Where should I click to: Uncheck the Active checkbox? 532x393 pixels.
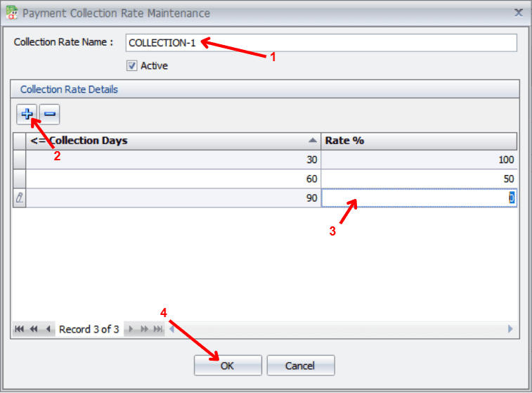[x=131, y=66]
